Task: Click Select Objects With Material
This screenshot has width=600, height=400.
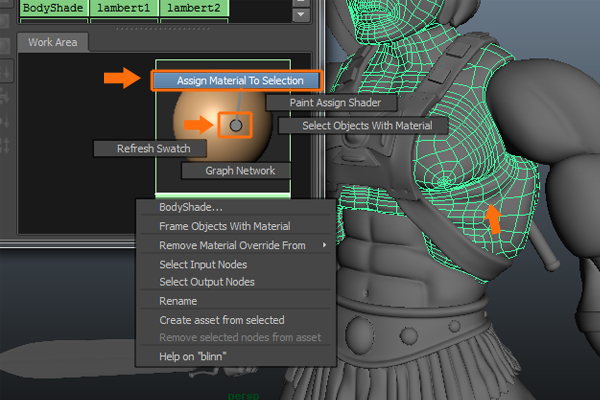Action: point(363,126)
